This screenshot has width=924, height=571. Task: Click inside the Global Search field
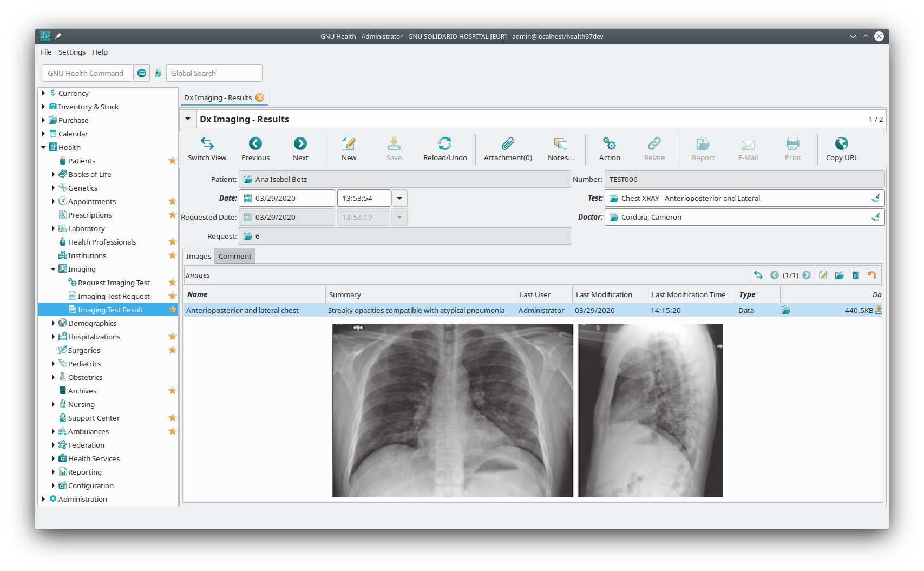(214, 73)
